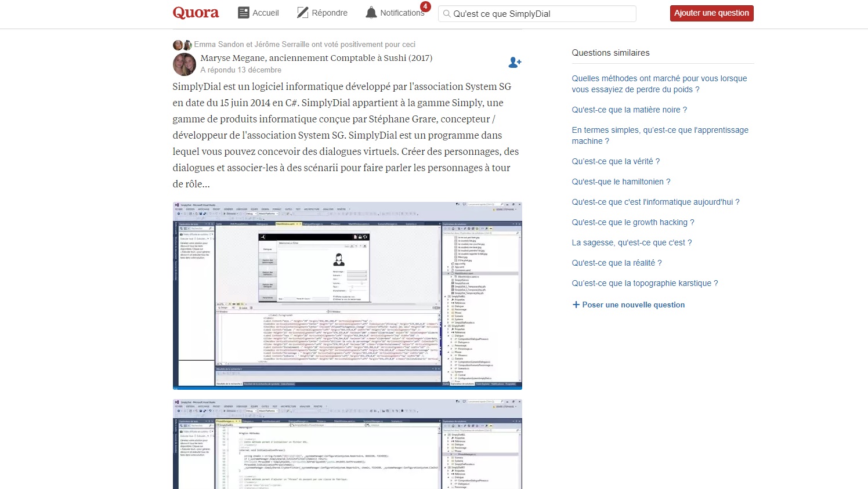
Task: Go to the Accueil menu item
Action: pos(259,13)
